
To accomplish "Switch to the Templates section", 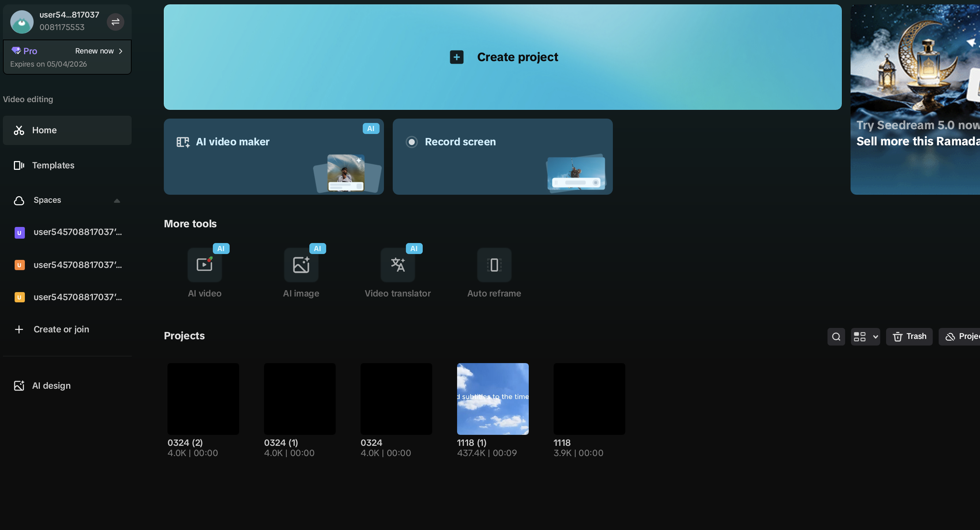I will tap(53, 165).
